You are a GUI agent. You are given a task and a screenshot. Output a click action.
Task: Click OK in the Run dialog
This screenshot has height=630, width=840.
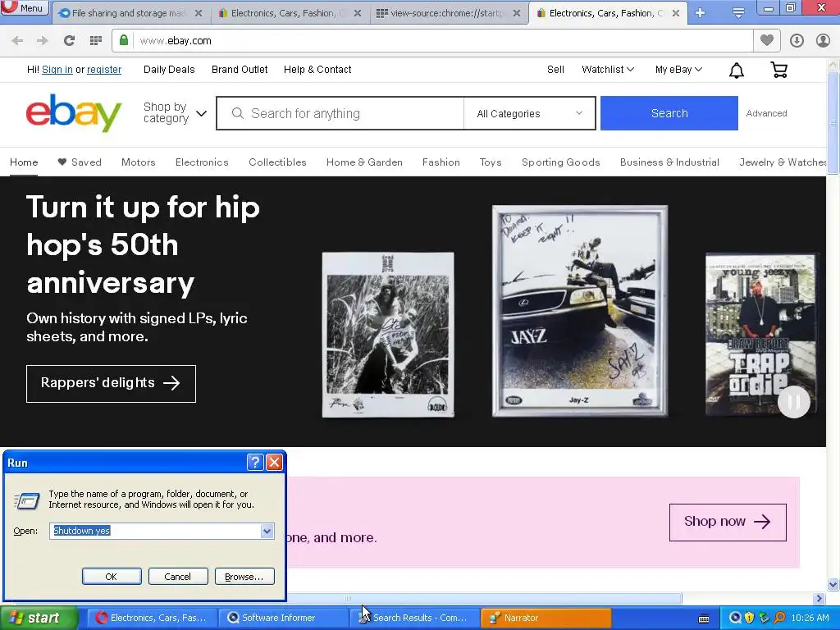tap(112, 577)
